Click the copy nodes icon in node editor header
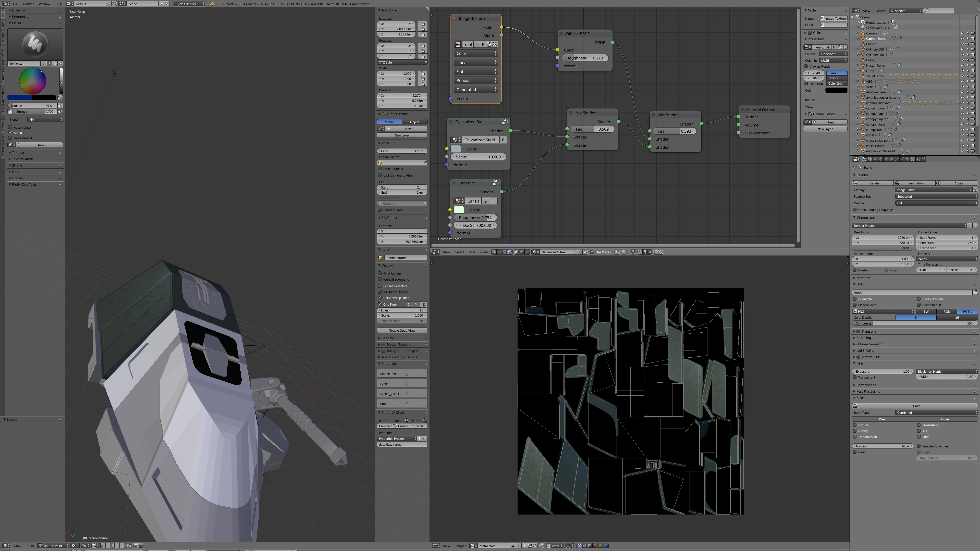The width and height of the screenshot is (980, 551). (x=656, y=252)
